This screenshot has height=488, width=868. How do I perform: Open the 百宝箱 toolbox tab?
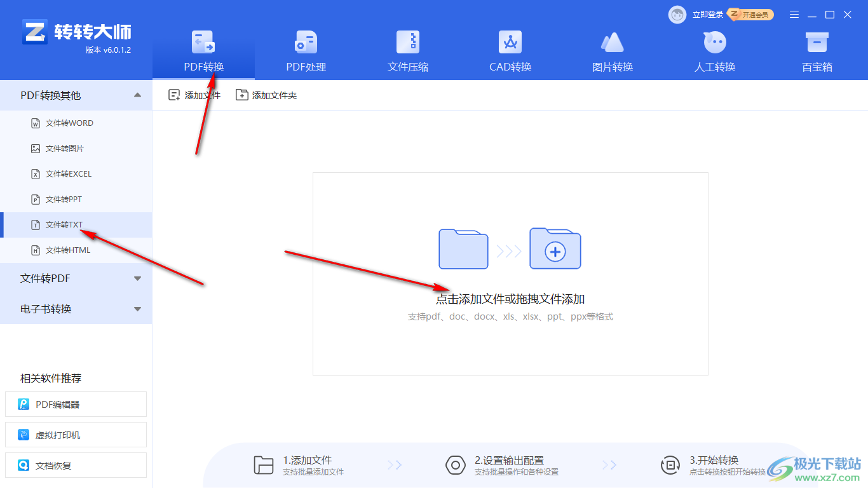pyautogui.click(x=817, y=52)
